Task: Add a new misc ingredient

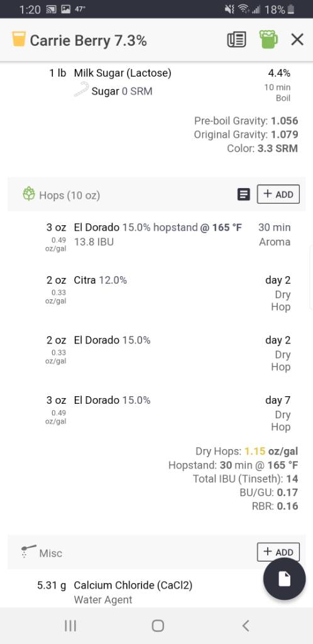Action: click(278, 552)
